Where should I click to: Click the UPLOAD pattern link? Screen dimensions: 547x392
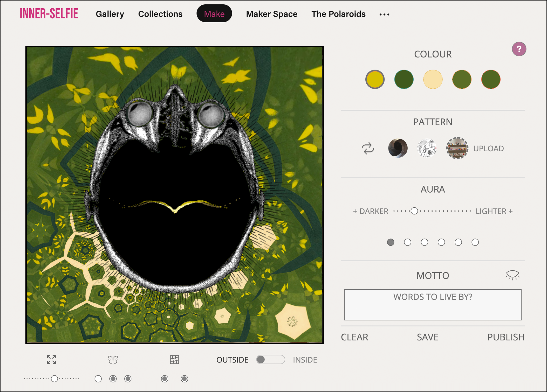pos(488,148)
